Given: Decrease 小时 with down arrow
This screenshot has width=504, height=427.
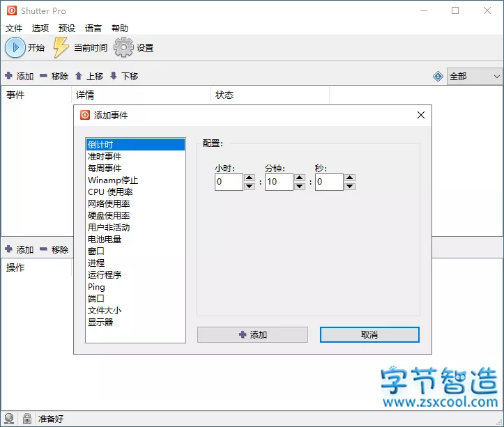Looking at the screenshot, I should (250, 187).
